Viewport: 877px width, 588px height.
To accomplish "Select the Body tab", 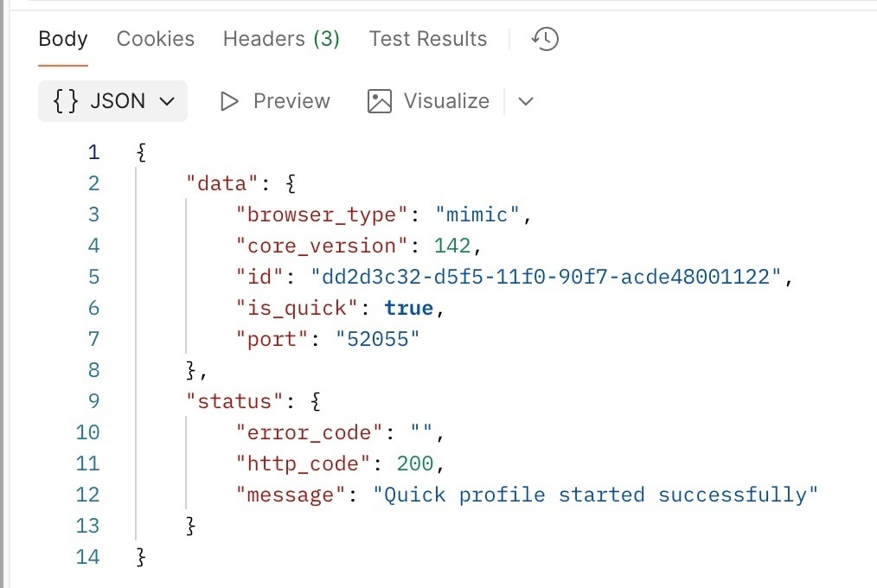I will coord(62,39).
